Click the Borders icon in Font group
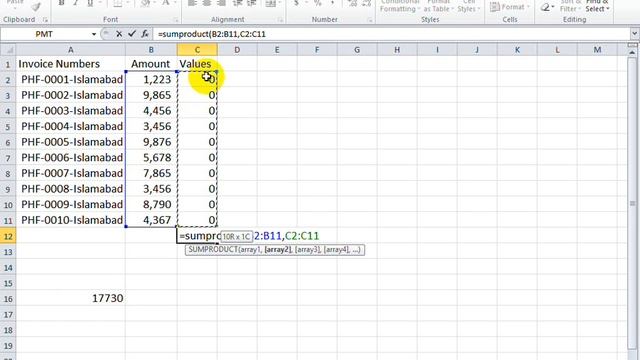Viewport: 640px width, 360px height. click(117, 3)
